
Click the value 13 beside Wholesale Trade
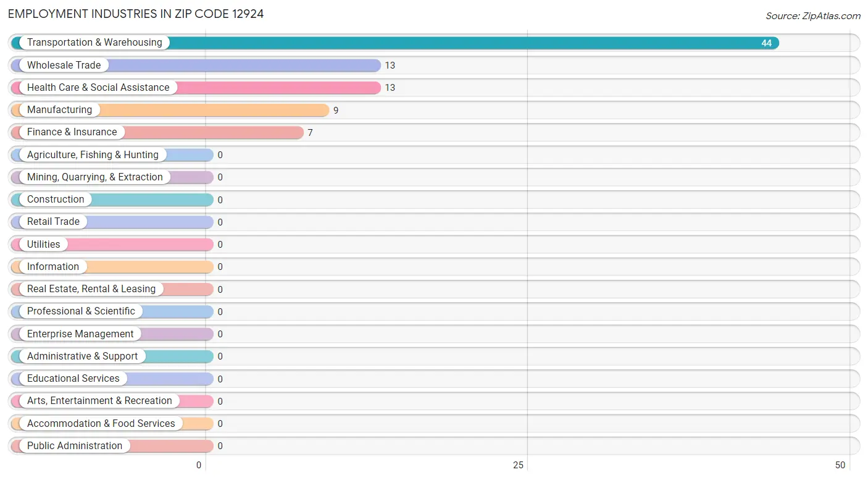[390, 65]
